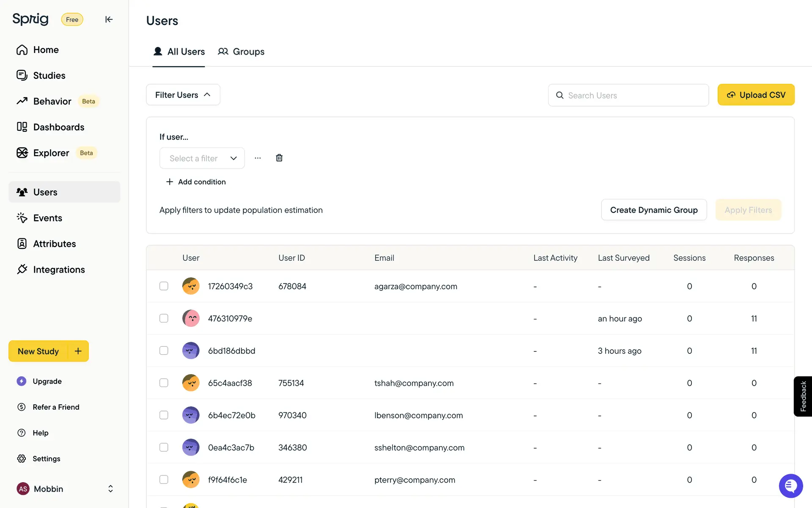812x508 pixels.
Task: Collapse the sidebar using the arrow icon
Action: point(109,19)
